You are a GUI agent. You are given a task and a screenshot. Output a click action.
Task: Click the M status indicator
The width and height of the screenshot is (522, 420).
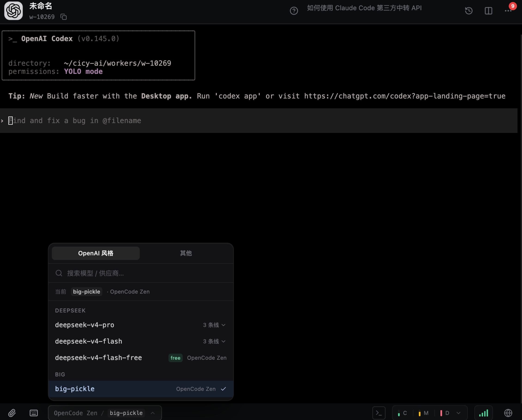(423, 413)
